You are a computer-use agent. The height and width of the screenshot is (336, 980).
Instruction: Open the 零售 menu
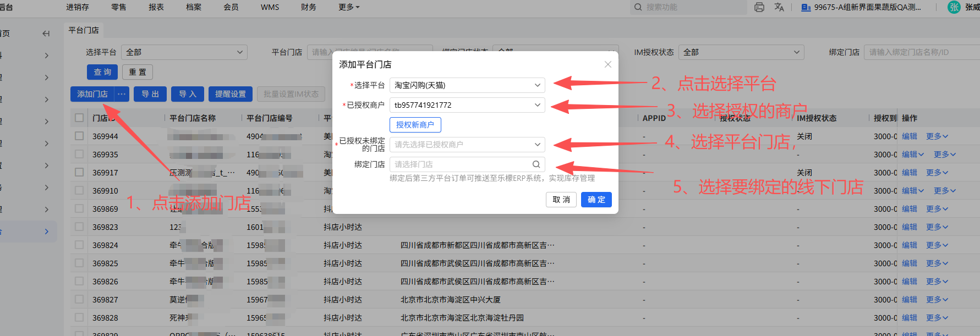119,7
